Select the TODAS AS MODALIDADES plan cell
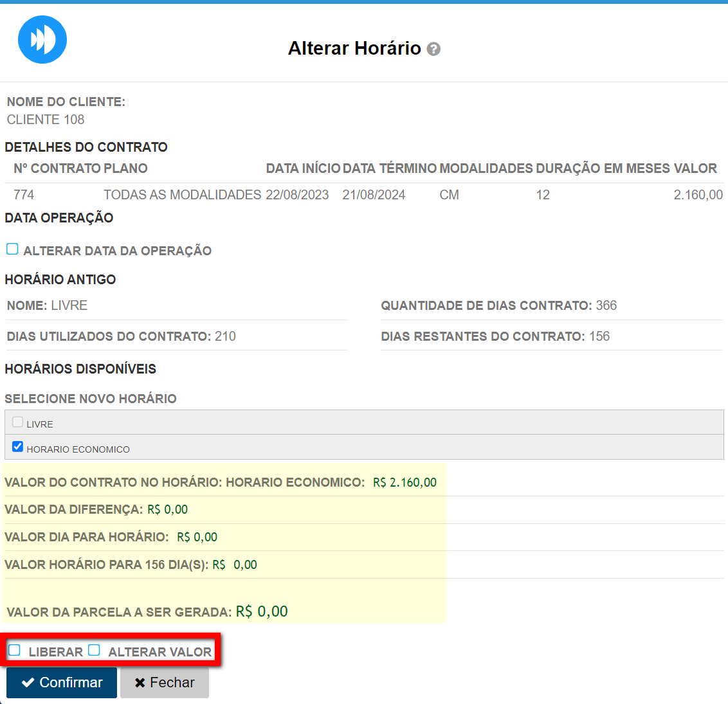This screenshot has height=704, width=728. tap(182, 195)
